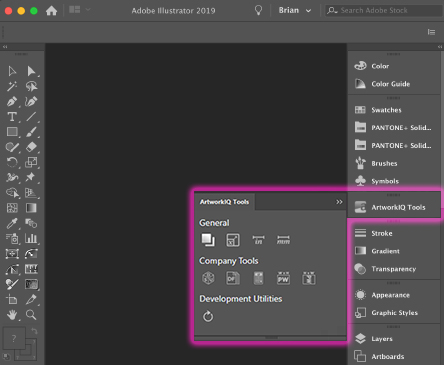Select the Mesh tool

[12, 208]
